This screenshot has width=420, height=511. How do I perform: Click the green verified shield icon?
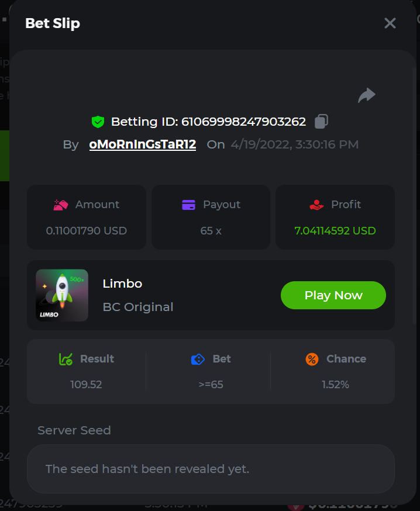click(98, 122)
